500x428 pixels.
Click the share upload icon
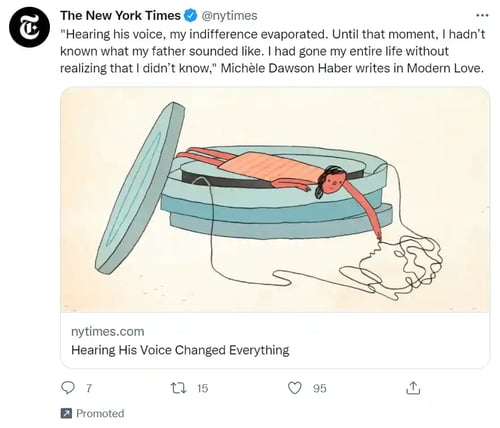point(413,388)
